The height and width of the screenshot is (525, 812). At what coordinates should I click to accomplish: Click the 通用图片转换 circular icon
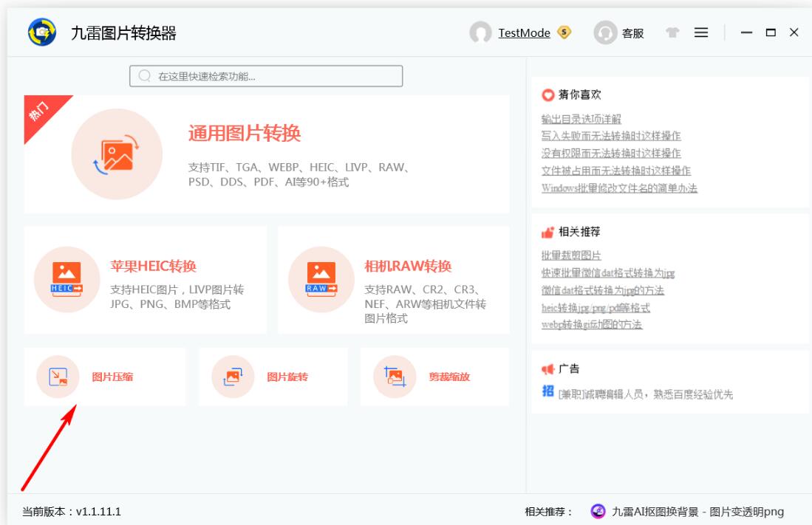click(117, 154)
